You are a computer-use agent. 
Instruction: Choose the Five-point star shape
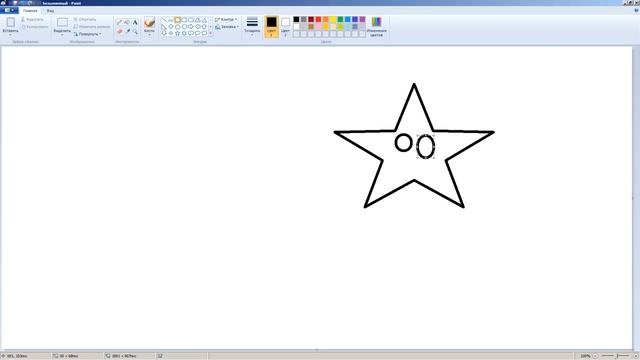[178, 33]
